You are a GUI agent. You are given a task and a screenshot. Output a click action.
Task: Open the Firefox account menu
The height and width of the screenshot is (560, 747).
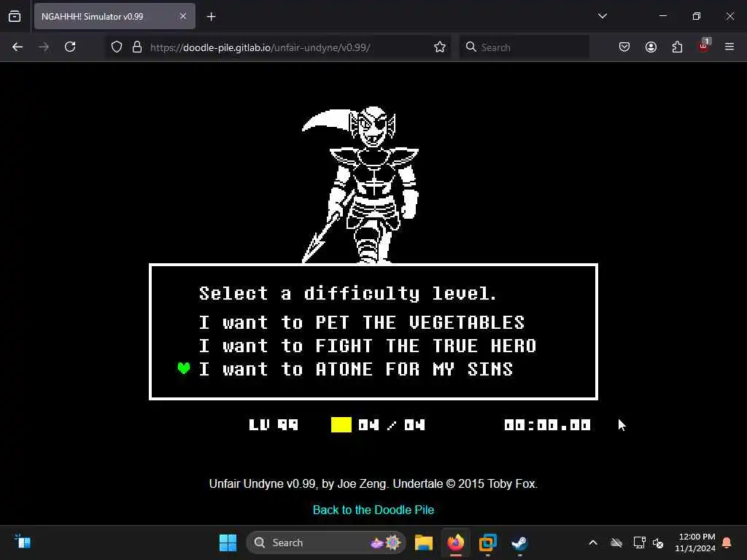click(651, 47)
